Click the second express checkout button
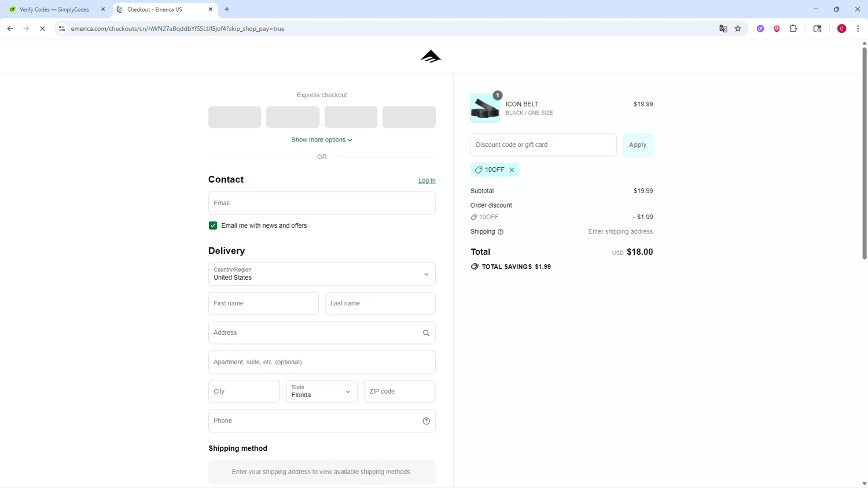Screen dimensions: 868x488 (293, 117)
